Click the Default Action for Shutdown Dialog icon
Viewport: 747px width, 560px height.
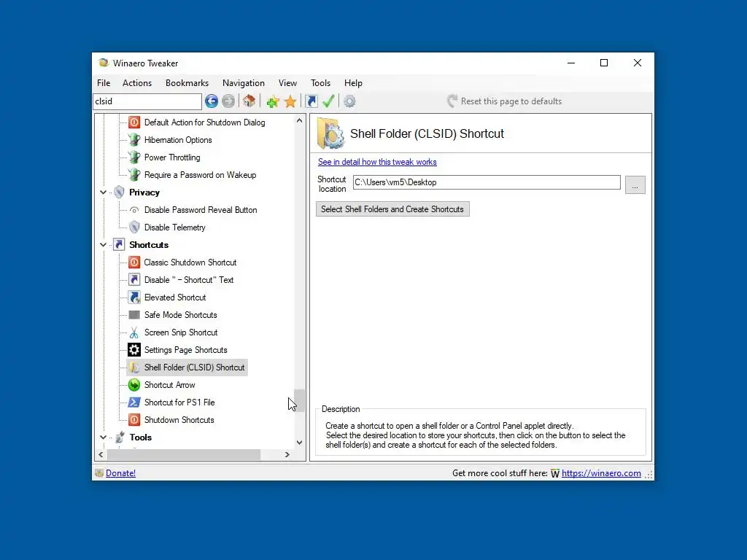click(x=134, y=122)
